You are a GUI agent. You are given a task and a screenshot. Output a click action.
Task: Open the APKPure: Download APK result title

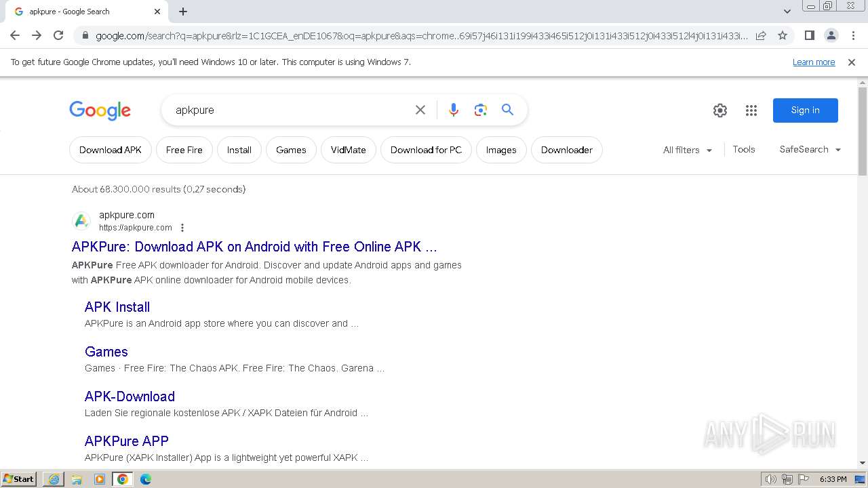[x=254, y=247]
